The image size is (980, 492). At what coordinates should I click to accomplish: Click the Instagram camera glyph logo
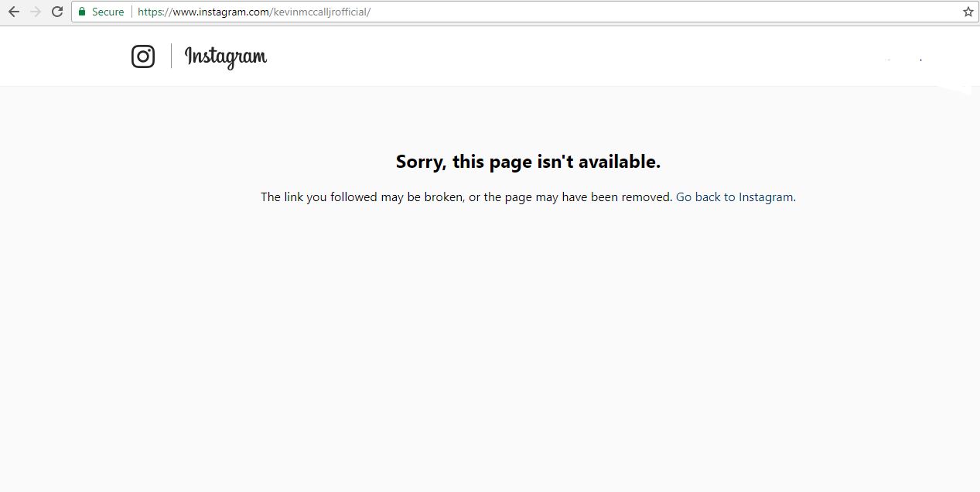(x=143, y=56)
